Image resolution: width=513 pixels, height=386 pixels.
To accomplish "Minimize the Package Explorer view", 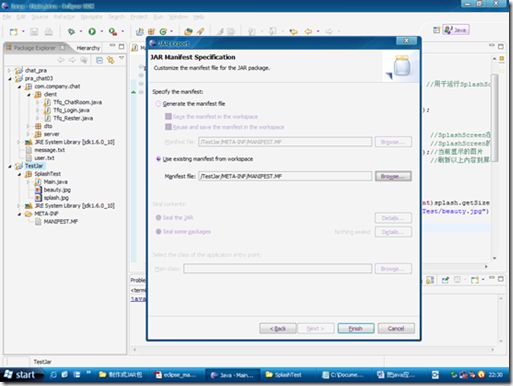I will [112, 46].
